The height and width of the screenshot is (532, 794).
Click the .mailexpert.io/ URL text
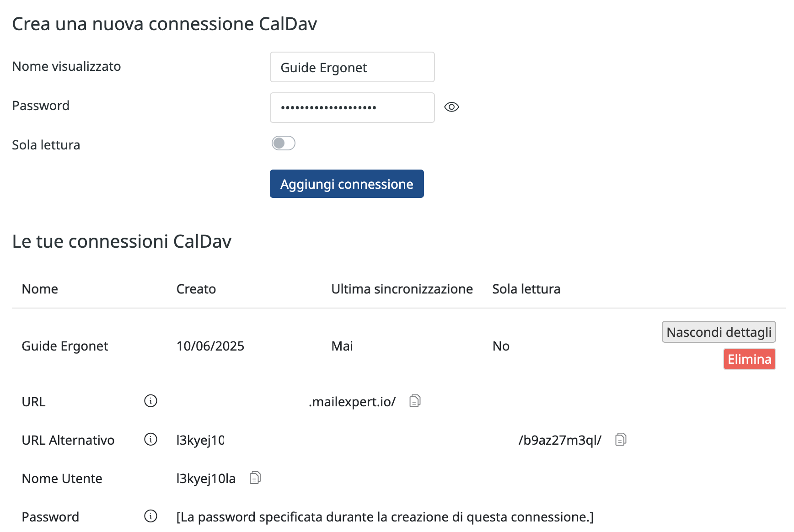[352, 402]
